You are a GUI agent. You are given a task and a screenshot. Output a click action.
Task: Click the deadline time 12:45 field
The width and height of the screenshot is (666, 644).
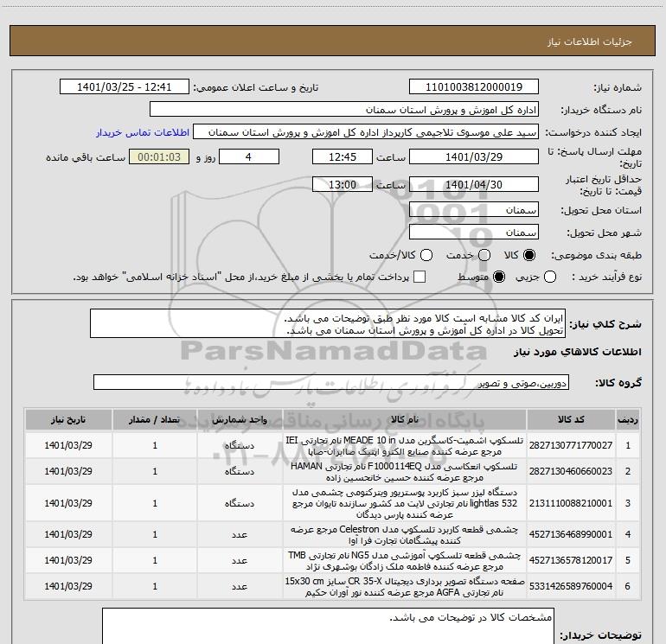tap(343, 156)
